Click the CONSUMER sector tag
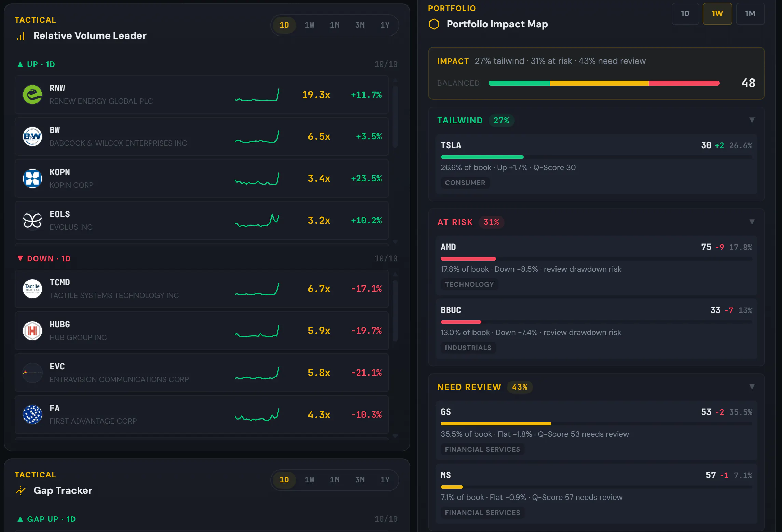This screenshot has width=782, height=532. (x=465, y=183)
